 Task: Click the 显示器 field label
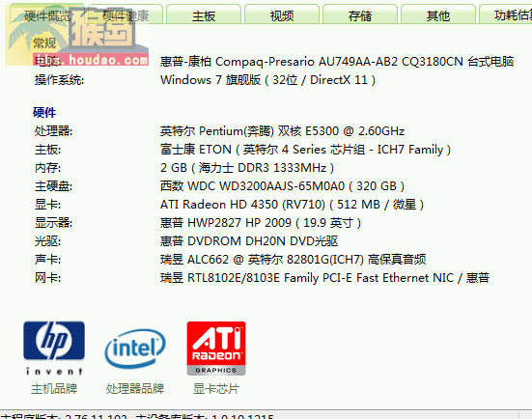(x=53, y=223)
